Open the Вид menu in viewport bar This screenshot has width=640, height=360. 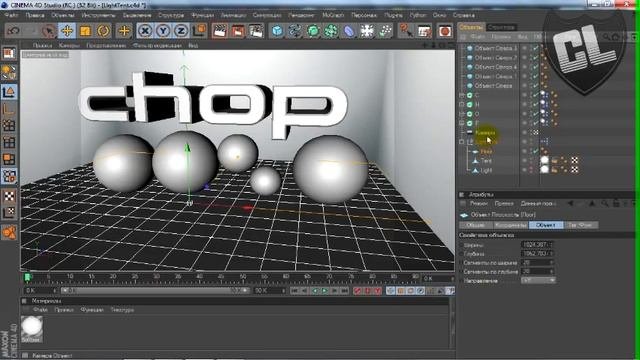pyautogui.click(x=193, y=45)
